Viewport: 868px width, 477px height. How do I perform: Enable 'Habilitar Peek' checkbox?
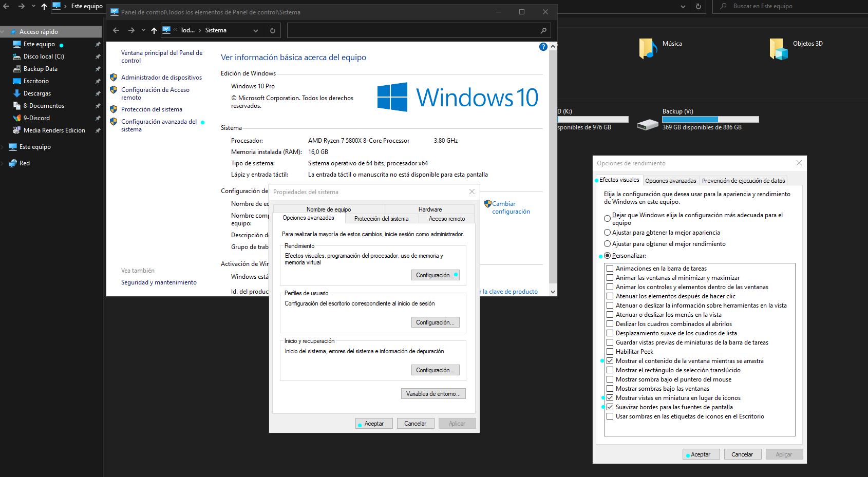(x=610, y=352)
